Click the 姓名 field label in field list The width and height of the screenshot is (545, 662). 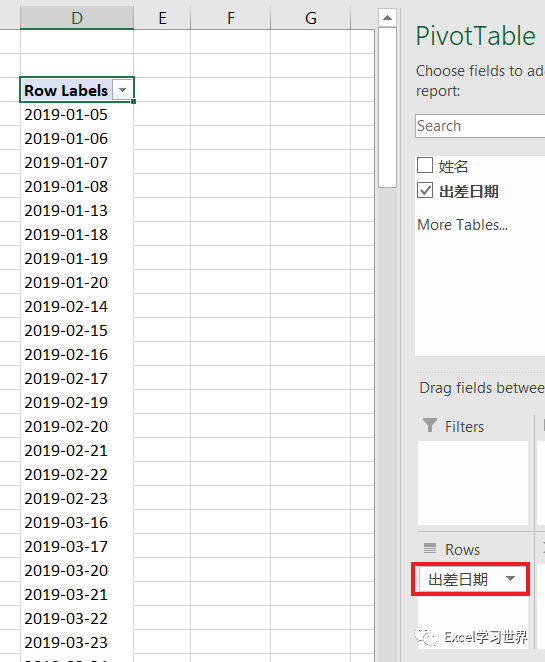[453, 166]
